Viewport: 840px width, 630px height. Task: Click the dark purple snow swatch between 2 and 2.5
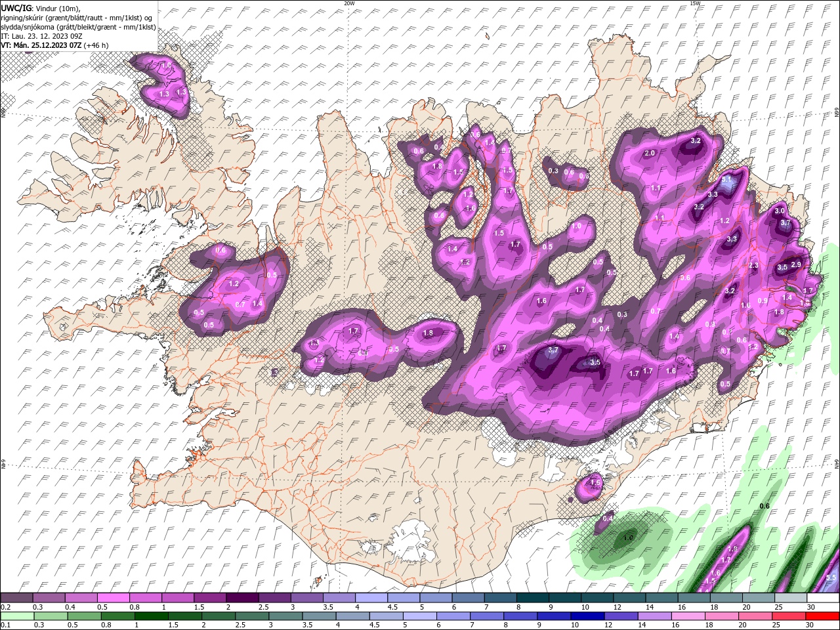tap(241, 598)
